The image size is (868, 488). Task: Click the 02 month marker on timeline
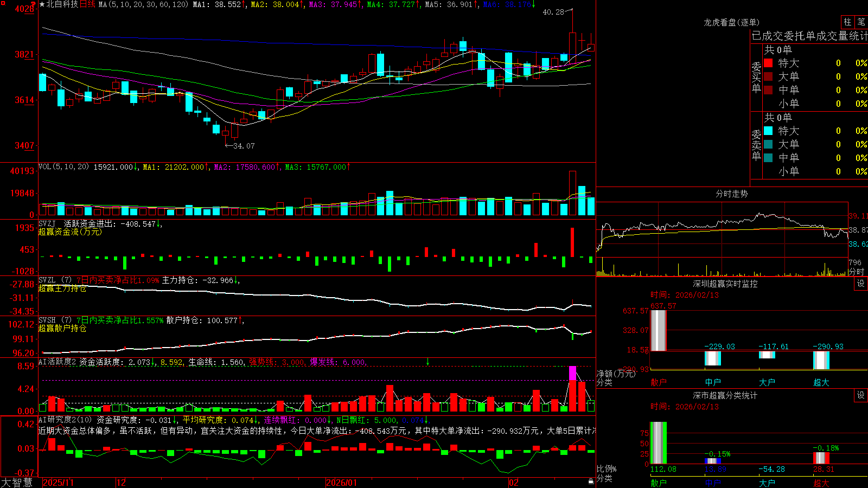coord(514,483)
